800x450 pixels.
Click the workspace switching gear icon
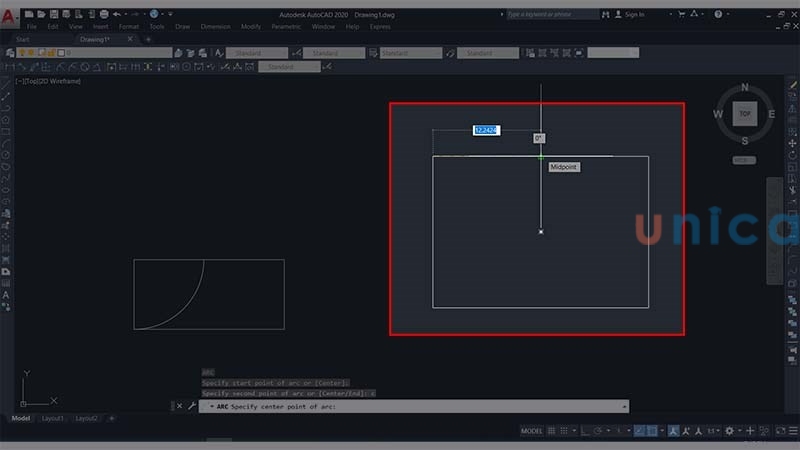(x=729, y=431)
